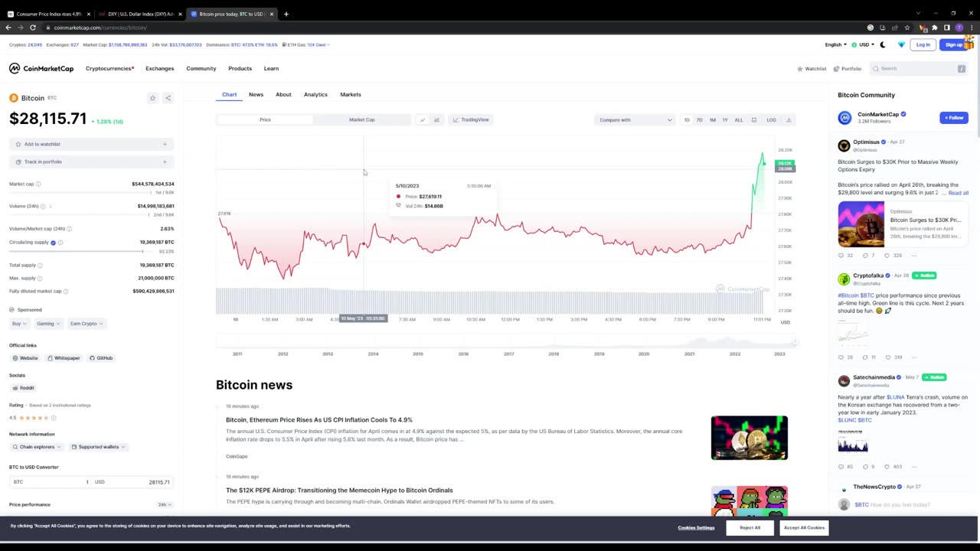Select the 1M time range
The height and width of the screenshot is (551, 980).
pos(712,119)
